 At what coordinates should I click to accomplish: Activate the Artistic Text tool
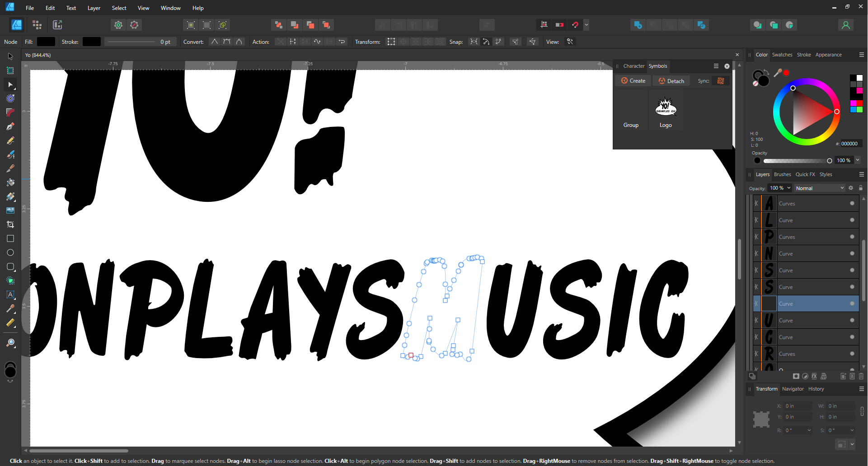click(10, 294)
